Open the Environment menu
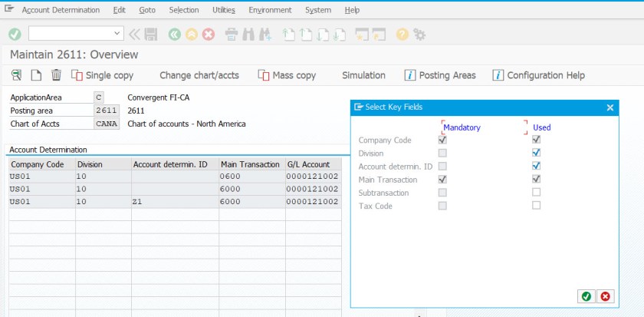644x317 pixels. click(270, 10)
